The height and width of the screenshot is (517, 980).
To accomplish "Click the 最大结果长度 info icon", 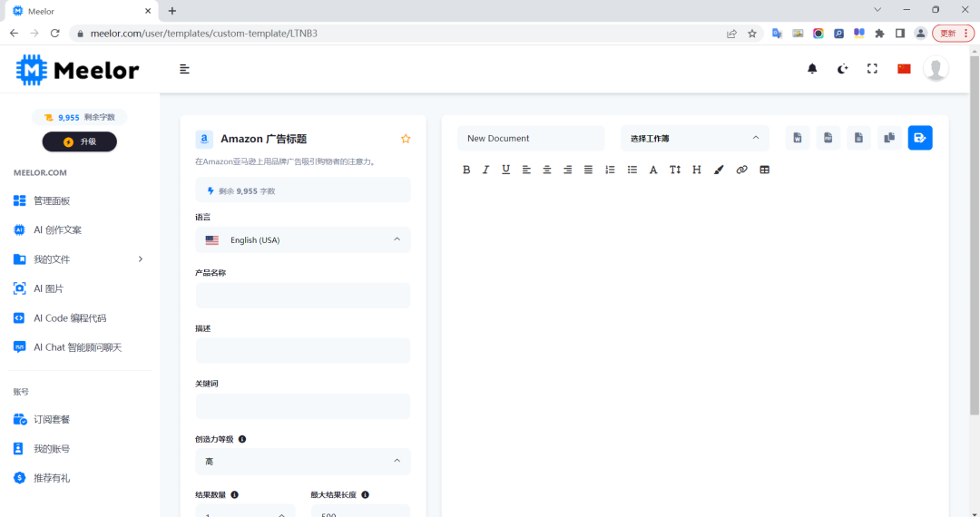I will tap(365, 494).
